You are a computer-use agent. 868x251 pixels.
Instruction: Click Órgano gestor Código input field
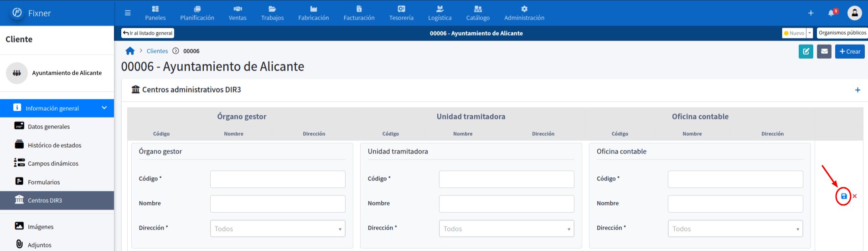pos(278,179)
